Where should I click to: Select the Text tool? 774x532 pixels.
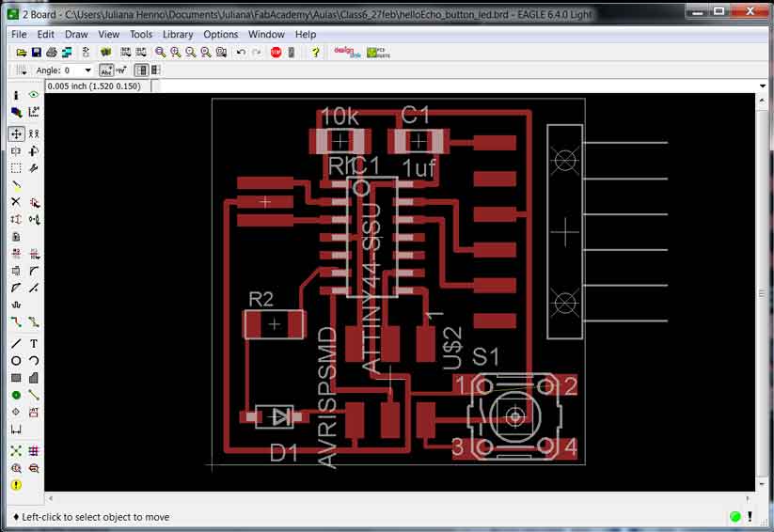[34, 343]
